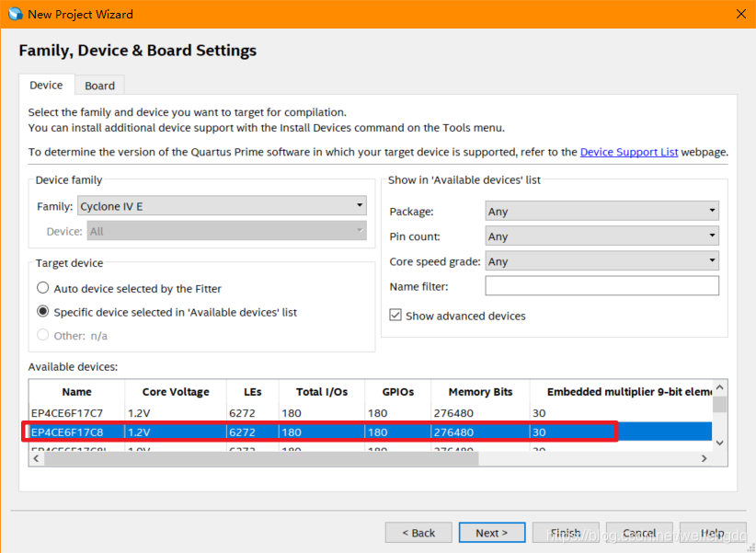Click the left arrow of the horizontal scrollbar
The width and height of the screenshot is (756, 553).
36,458
